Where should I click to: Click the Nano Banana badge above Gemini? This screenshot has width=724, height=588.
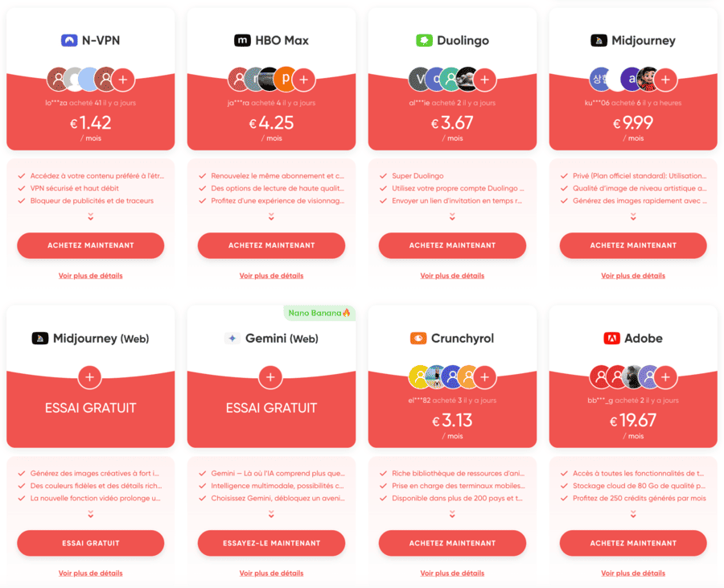pyautogui.click(x=319, y=313)
